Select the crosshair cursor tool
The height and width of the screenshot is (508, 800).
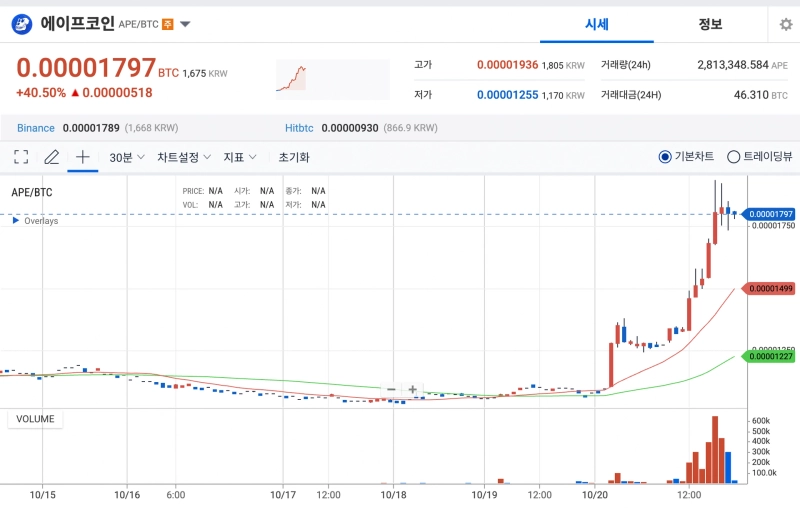tap(83, 157)
